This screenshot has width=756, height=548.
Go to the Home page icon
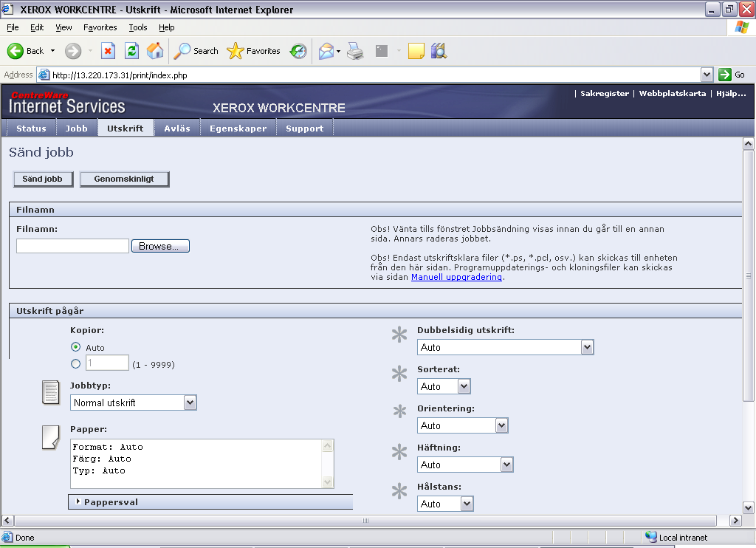[x=155, y=51]
